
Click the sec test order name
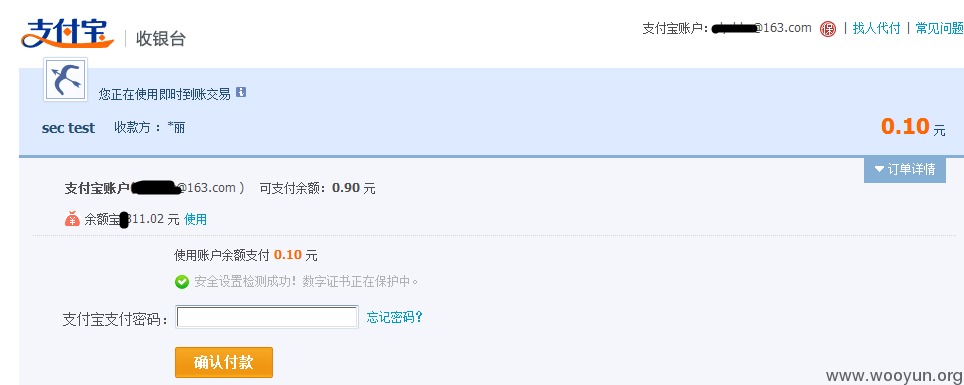(x=68, y=128)
